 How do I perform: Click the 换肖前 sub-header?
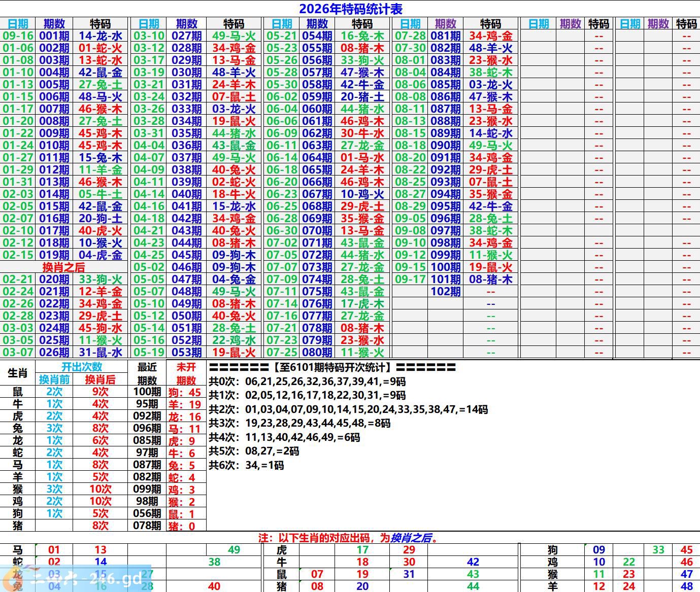[54, 379]
